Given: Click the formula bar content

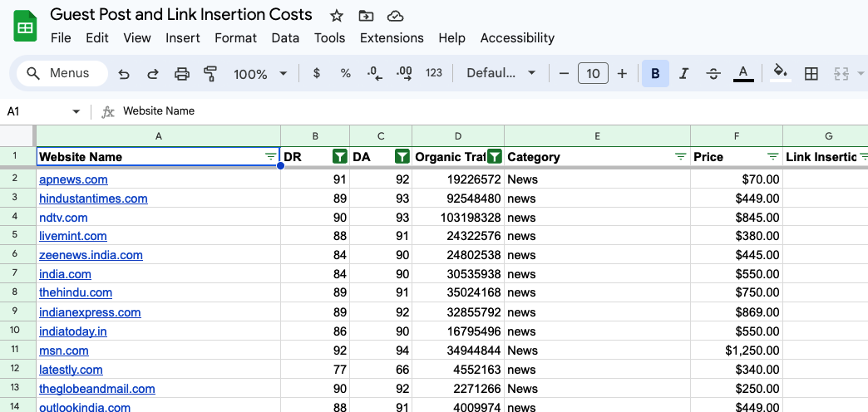Looking at the screenshot, I should [x=159, y=111].
